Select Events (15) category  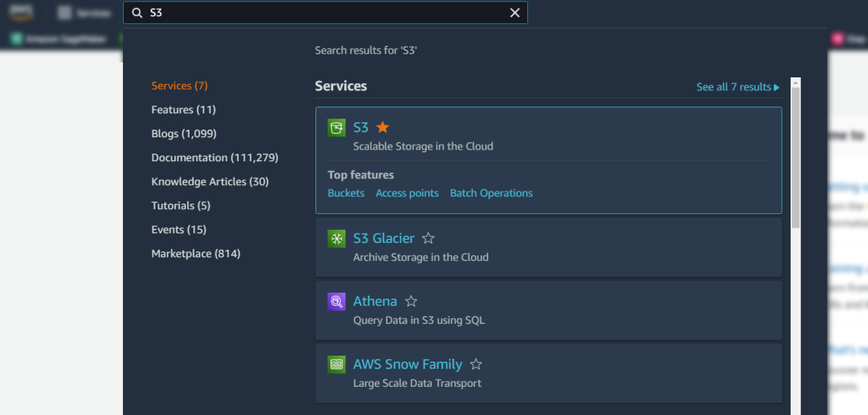point(179,229)
